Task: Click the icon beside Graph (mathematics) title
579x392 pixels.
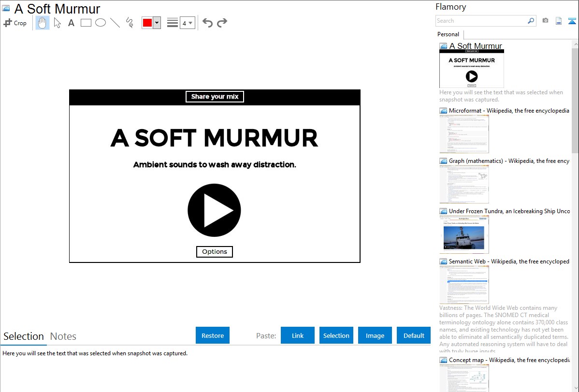Action: click(444, 161)
